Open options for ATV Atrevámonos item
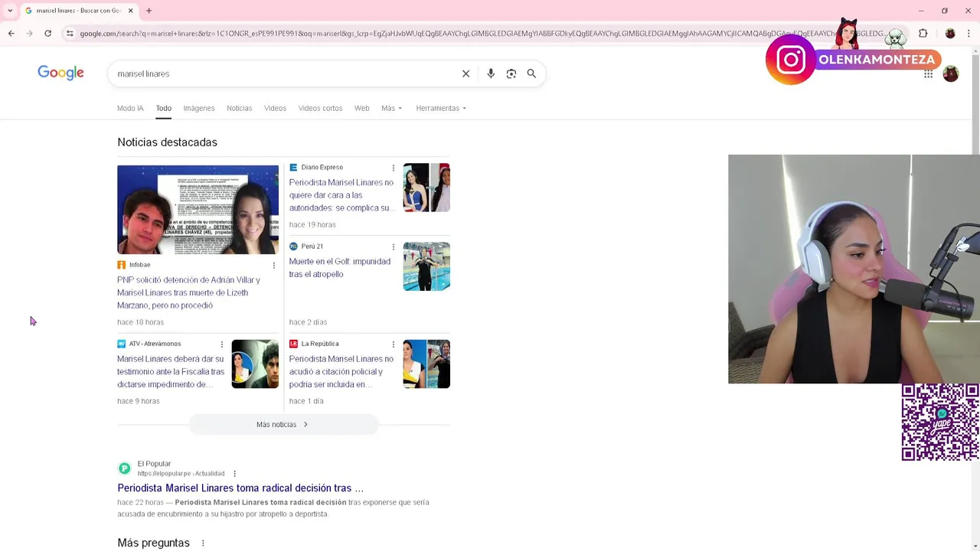 (222, 344)
